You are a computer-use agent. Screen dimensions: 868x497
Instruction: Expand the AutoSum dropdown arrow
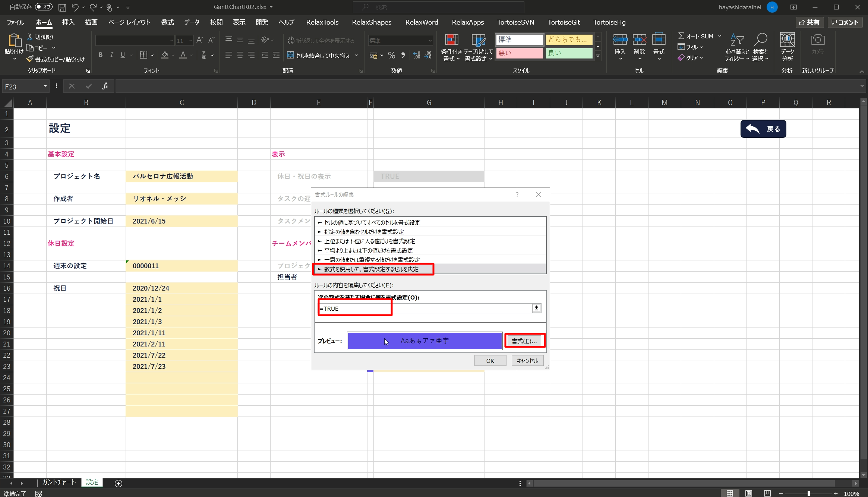pos(720,36)
